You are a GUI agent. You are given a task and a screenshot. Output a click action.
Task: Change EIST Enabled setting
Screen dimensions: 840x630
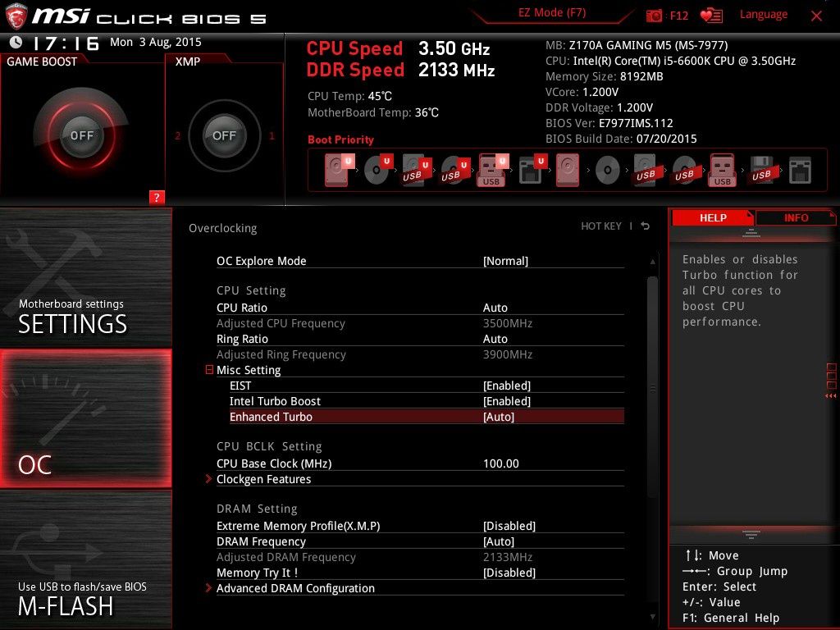click(506, 386)
